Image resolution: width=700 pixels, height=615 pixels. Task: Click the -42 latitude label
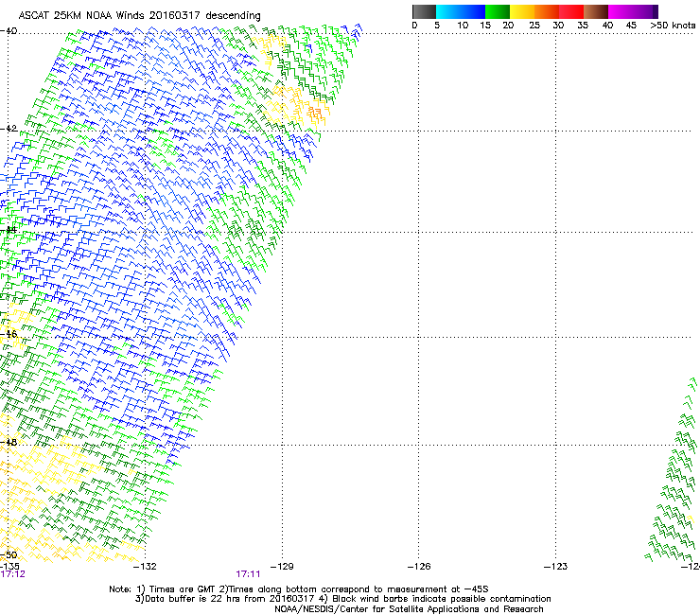pyautogui.click(x=9, y=129)
